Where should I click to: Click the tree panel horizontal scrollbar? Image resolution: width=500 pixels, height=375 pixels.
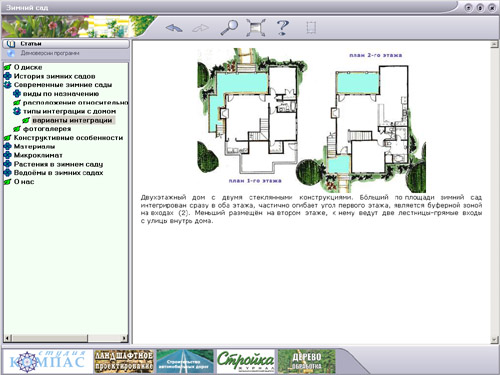pos(66,338)
